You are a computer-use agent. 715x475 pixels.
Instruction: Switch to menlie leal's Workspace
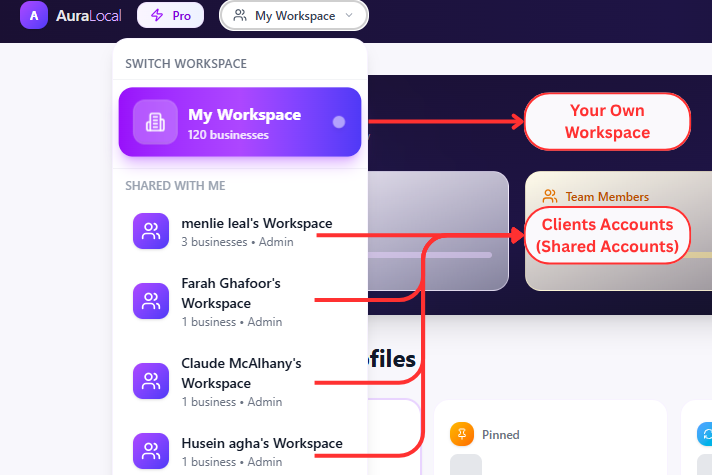(240, 232)
